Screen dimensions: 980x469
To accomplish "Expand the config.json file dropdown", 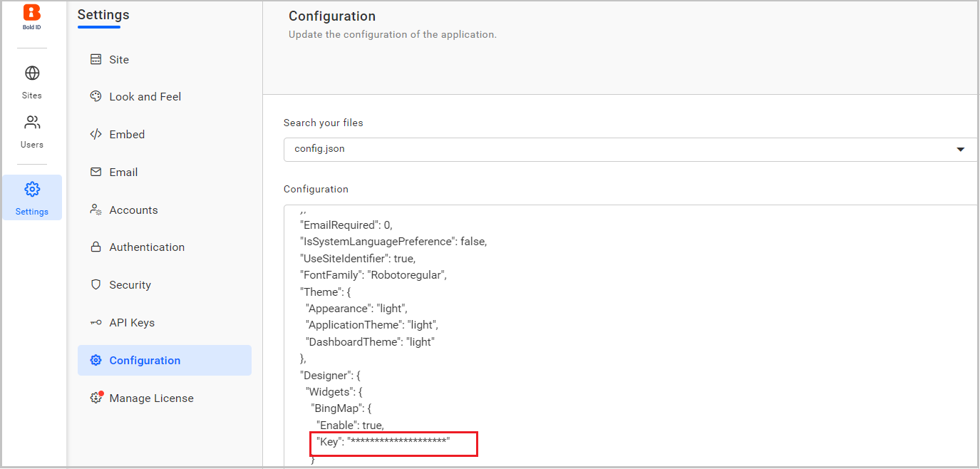I will 960,149.
